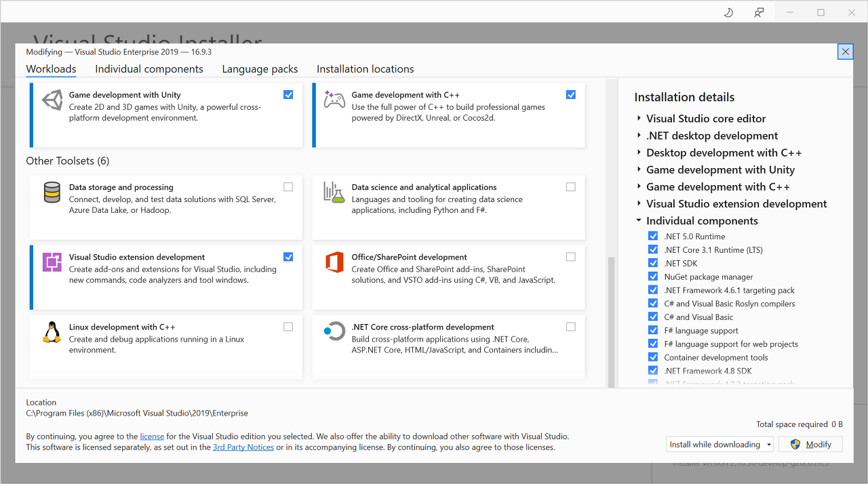Open the feedback icon in title bar
Viewport: 868px width, 484px height.
click(x=759, y=12)
